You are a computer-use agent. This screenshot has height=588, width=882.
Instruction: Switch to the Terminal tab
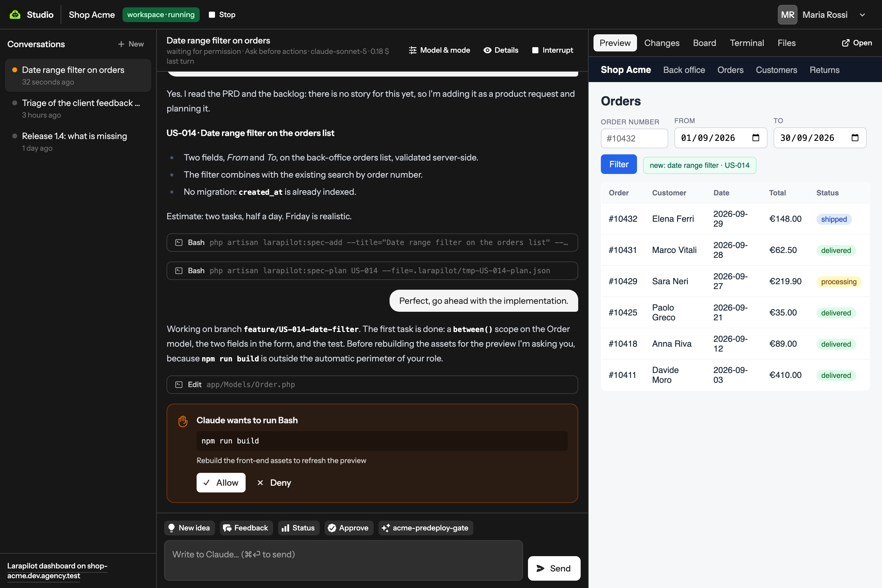[746, 43]
